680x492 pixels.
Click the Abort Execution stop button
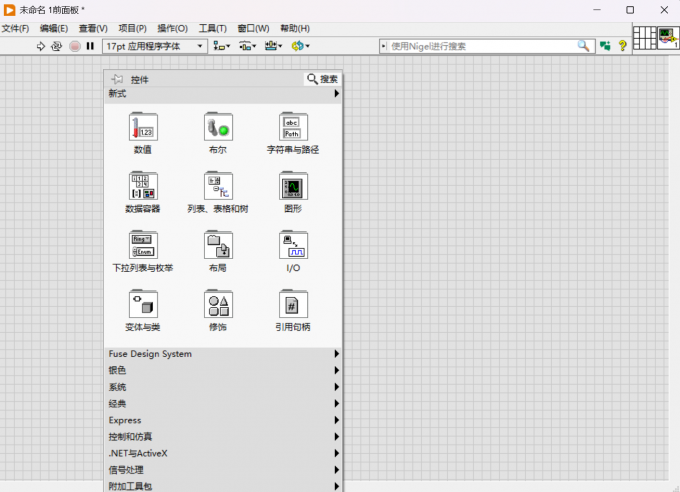point(75,46)
